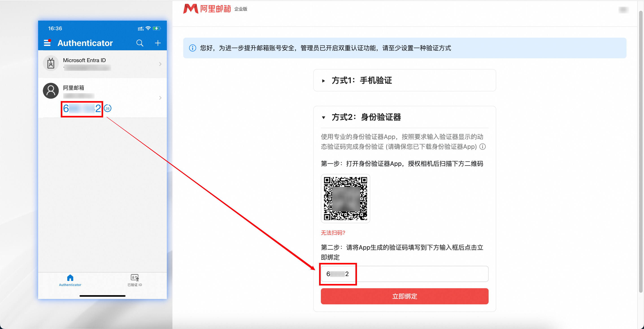Click the blurred avatar icon at top right
644x329 pixels.
(x=624, y=10)
